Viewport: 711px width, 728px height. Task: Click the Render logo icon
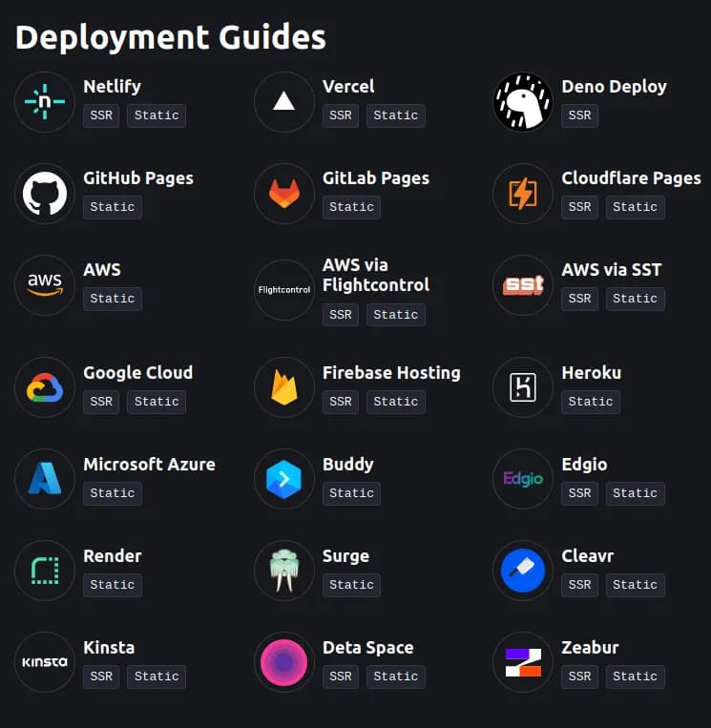[x=45, y=571]
